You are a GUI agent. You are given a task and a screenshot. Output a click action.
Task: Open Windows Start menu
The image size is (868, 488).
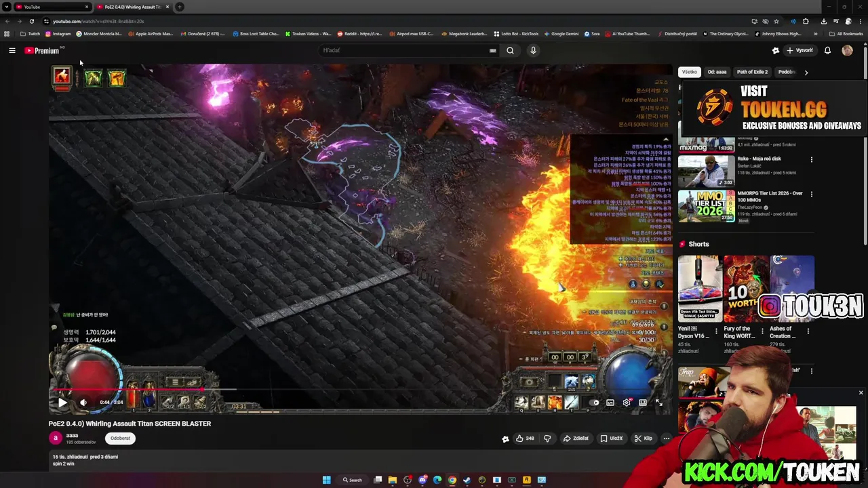(326, 480)
